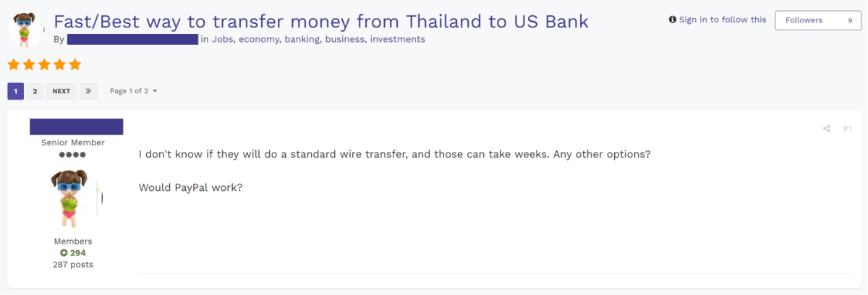Open Sign in to follow this link
Screen dimensions: 868x295
(x=723, y=20)
